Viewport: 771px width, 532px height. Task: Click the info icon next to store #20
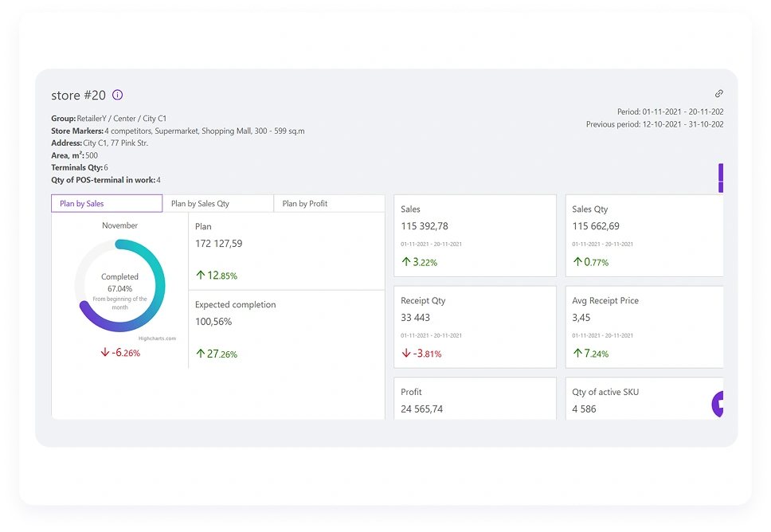[118, 95]
